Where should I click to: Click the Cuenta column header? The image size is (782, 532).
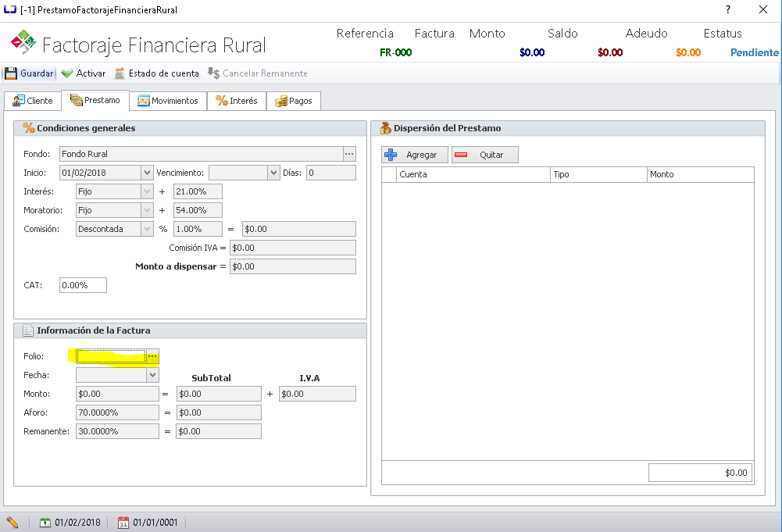pyautogui.click(x=473, y=174)
